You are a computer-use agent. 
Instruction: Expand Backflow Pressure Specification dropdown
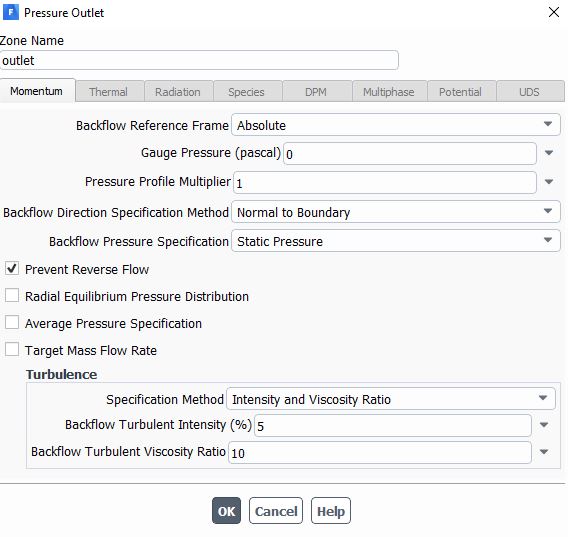click(396, 241)
